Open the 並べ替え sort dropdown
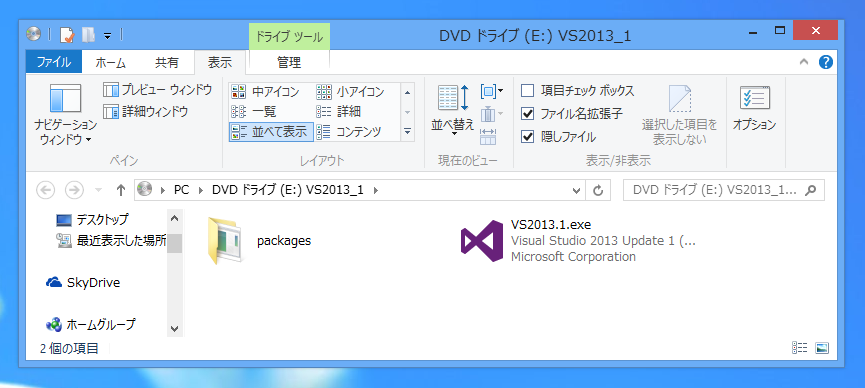 tap(453, 110)
